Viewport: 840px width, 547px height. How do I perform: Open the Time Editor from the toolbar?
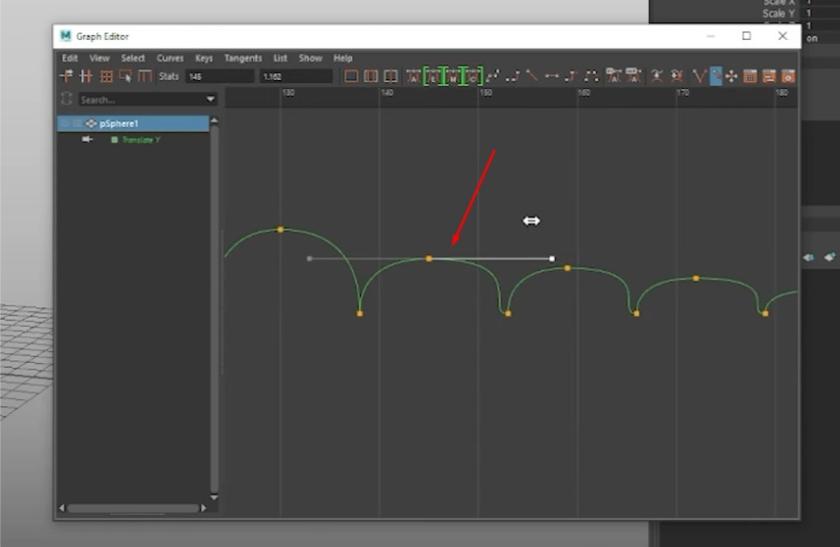coord(788,76)
